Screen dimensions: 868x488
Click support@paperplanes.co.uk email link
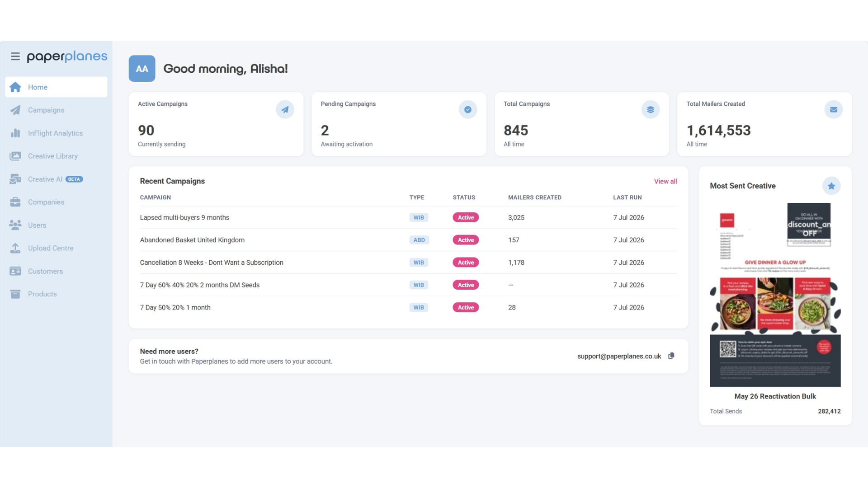[619, 356]
